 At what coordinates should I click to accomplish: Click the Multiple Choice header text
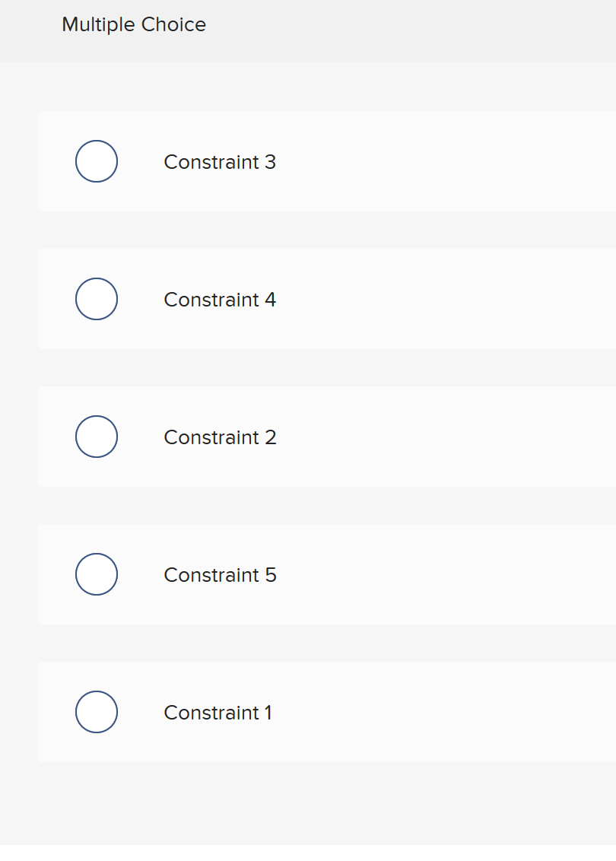coord(134,24)
